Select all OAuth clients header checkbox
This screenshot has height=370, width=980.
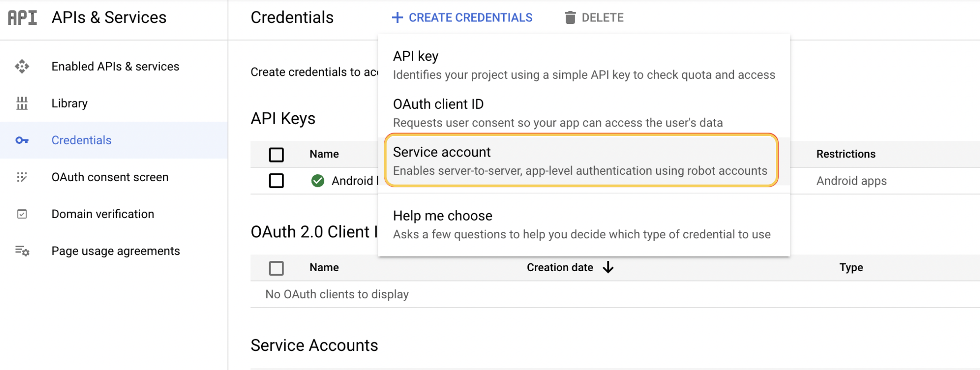[276, 268]
